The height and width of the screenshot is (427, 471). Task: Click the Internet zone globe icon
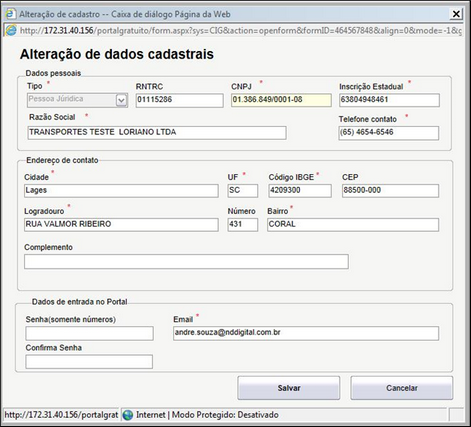(x=128, y=415)
